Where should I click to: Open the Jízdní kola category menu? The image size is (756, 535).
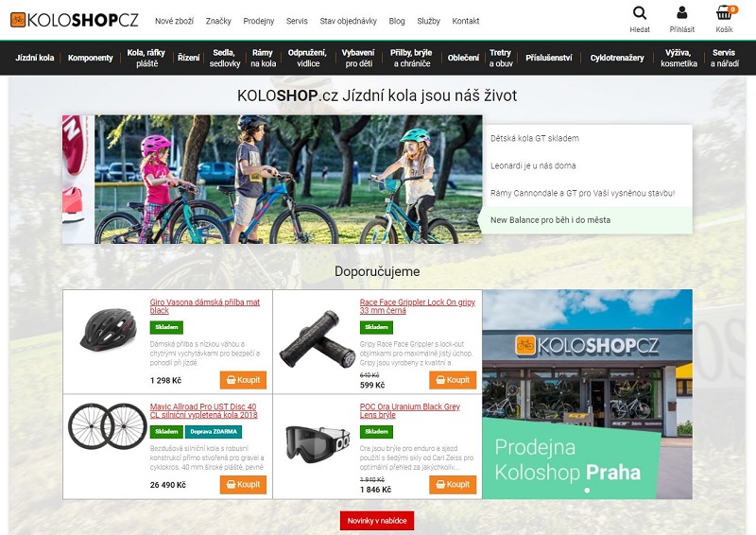coord(34,58)
